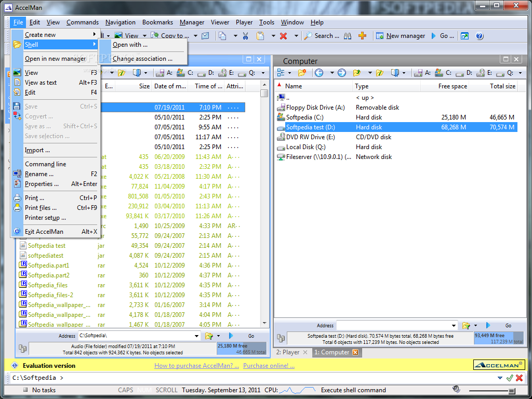The height and width of the screenshot is (399, 532).
Task: Choose Change association ... in the Shell submenu
Action: (142, 59)
